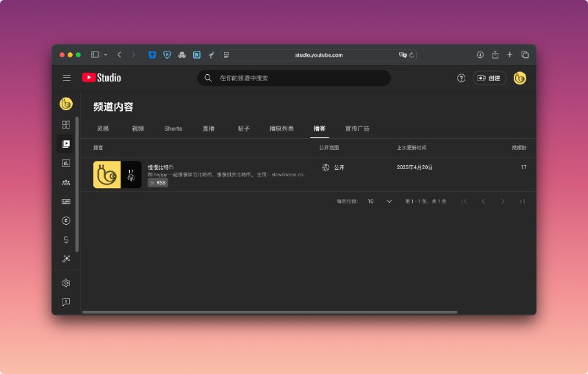
Task: Reload the page
Action: [412, 55]
